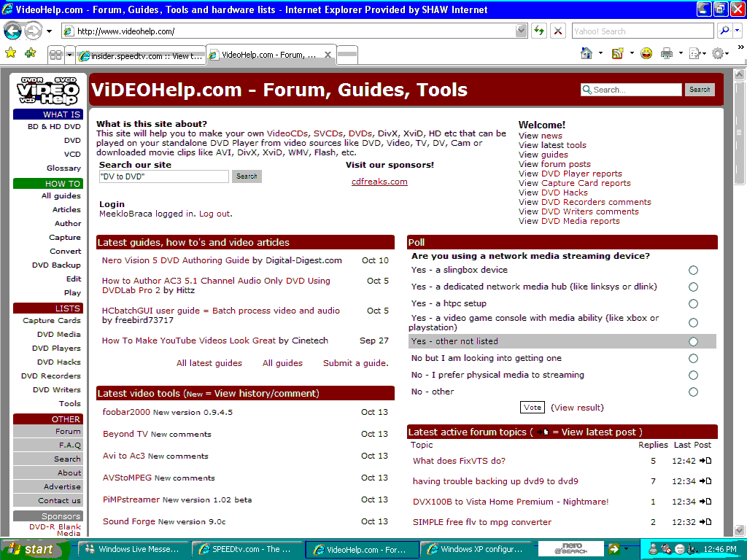Refresh the page with the green arrows icon

click(539, 31)
